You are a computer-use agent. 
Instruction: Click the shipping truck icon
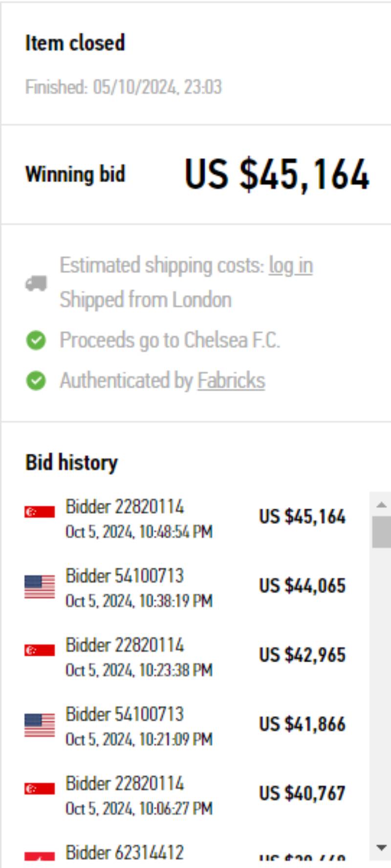(x=36, y=283)
